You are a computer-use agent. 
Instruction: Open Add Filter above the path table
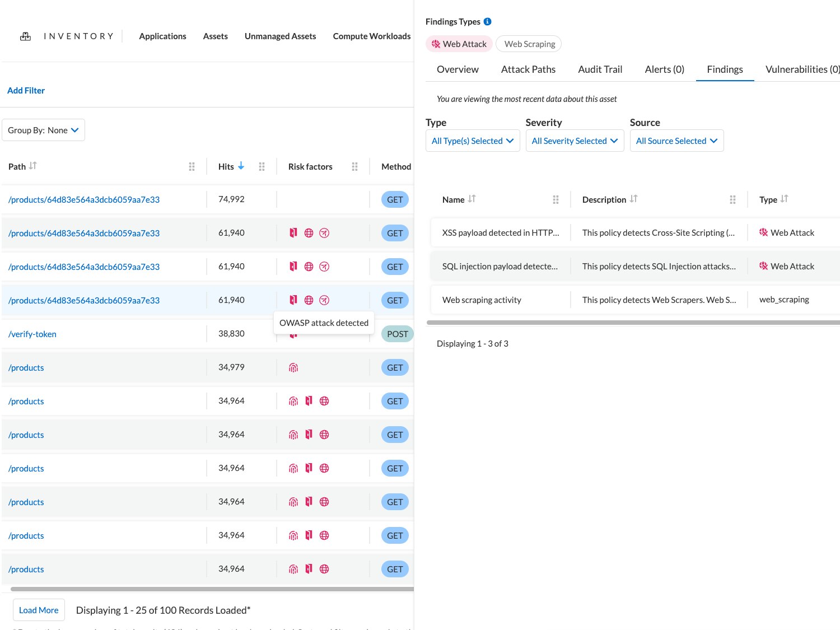coord(26,90)
